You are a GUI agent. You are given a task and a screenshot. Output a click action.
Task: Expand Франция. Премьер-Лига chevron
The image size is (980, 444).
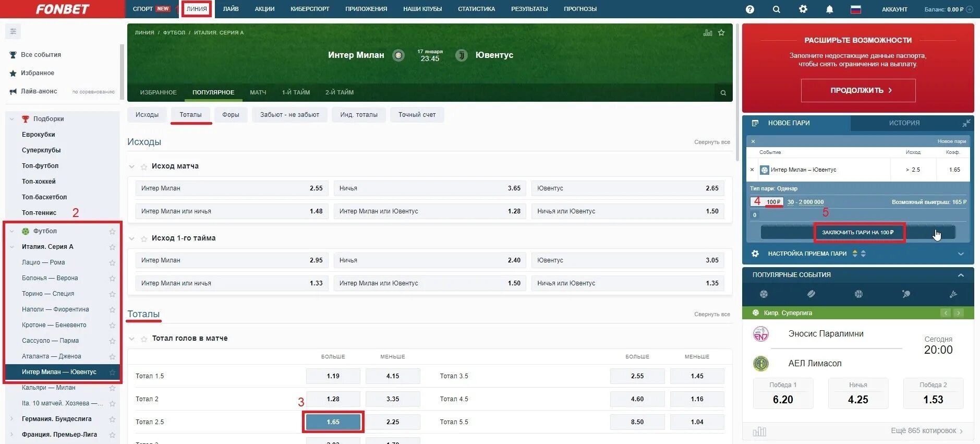(12, 435)
